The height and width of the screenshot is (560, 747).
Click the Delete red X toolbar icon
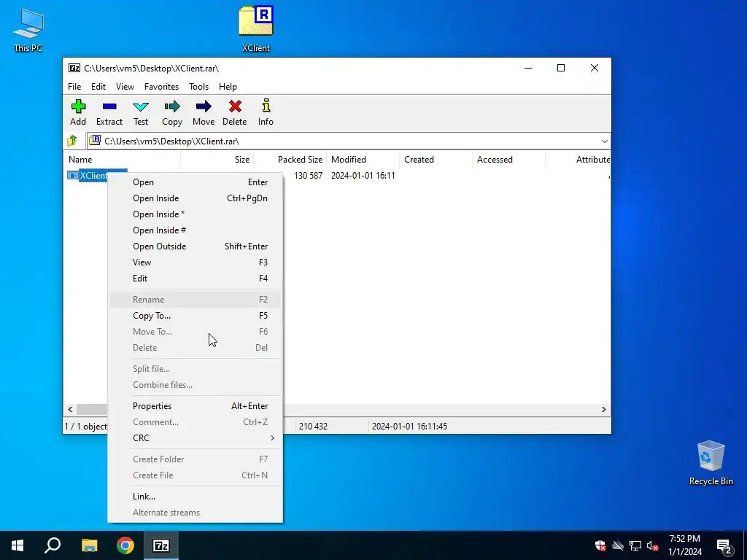coord(235,112)
